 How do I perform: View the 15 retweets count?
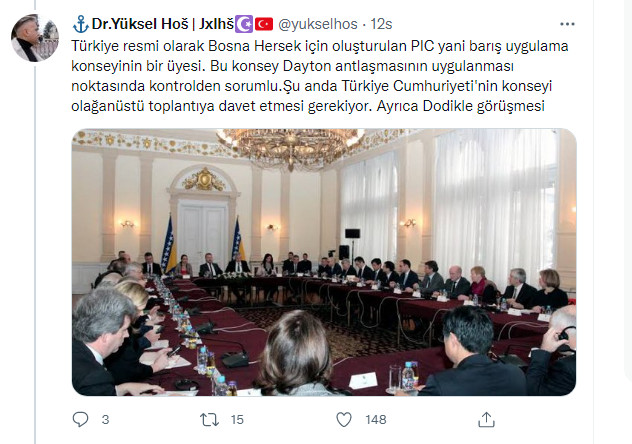coord(237,420)
